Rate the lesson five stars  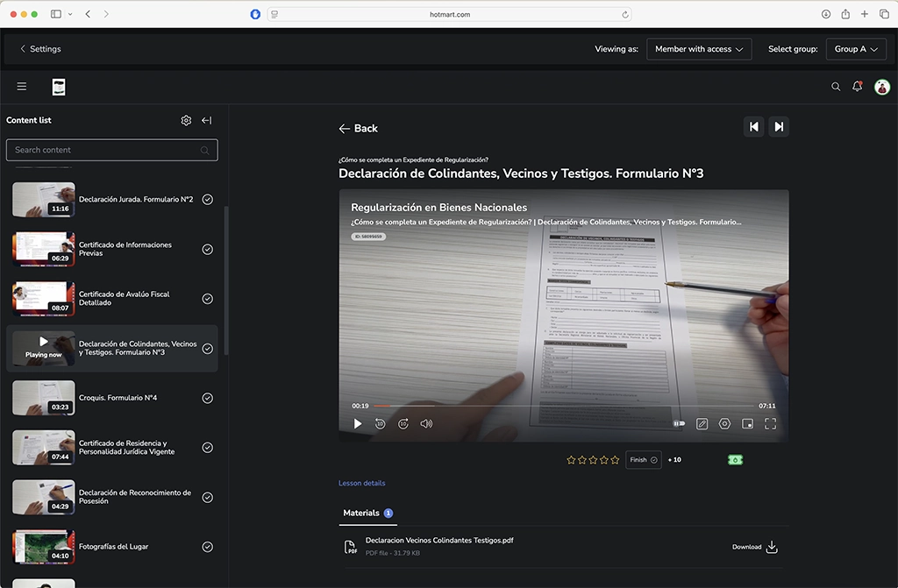[x=615, y=460]
